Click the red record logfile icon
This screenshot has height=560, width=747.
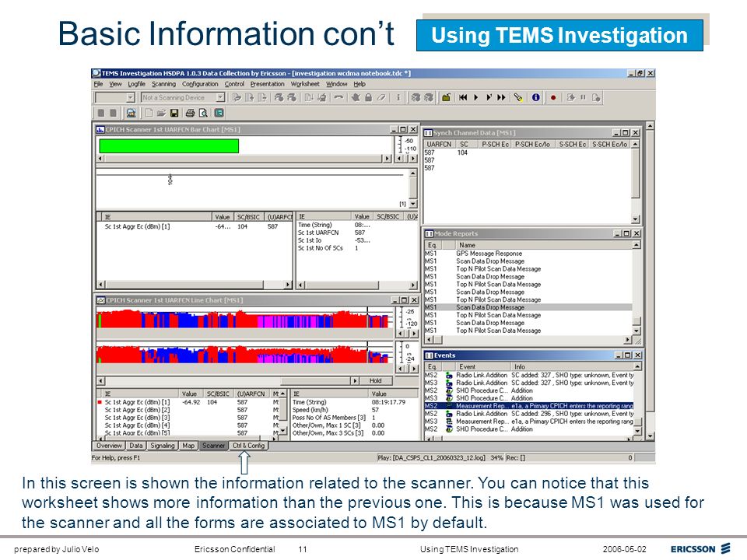pyautogui.click(x=553, y=98)
